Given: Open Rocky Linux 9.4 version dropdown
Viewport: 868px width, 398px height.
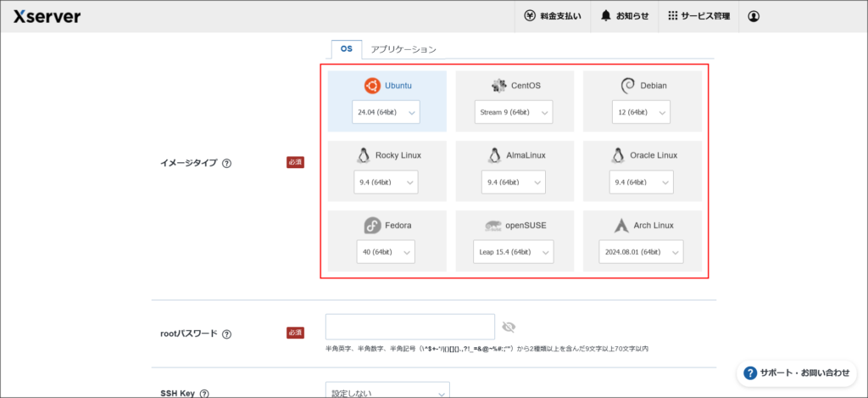Looking at the screenshot, I should pos(386,182).
